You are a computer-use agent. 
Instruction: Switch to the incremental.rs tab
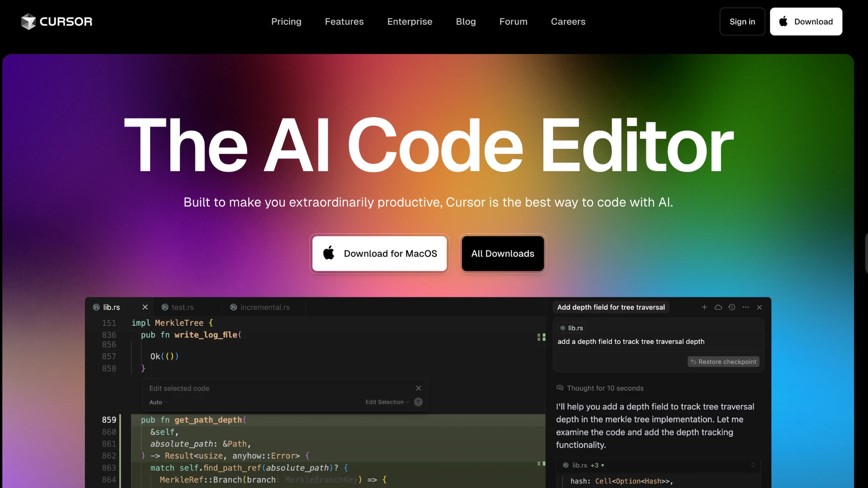(265, 307)
